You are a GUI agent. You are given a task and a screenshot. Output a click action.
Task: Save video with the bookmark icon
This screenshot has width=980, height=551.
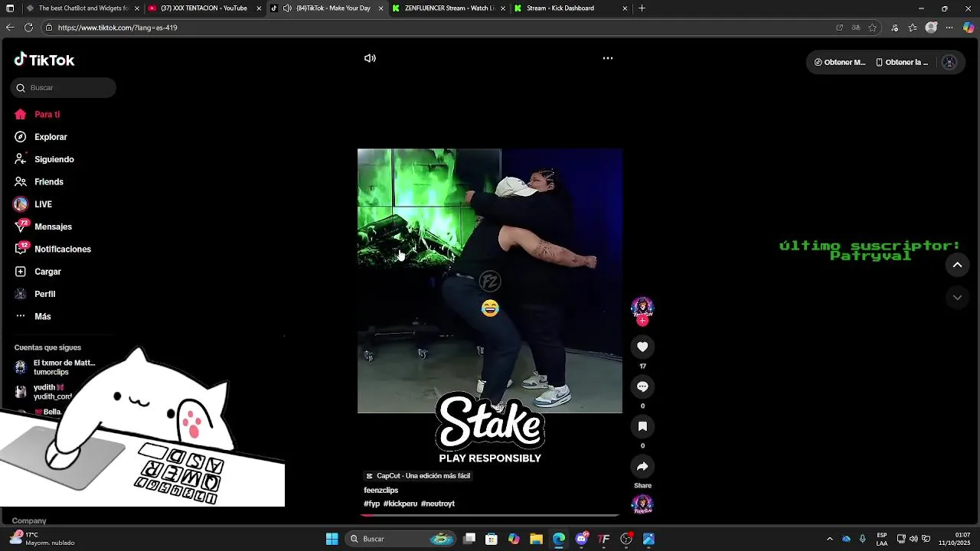(642, 426)
